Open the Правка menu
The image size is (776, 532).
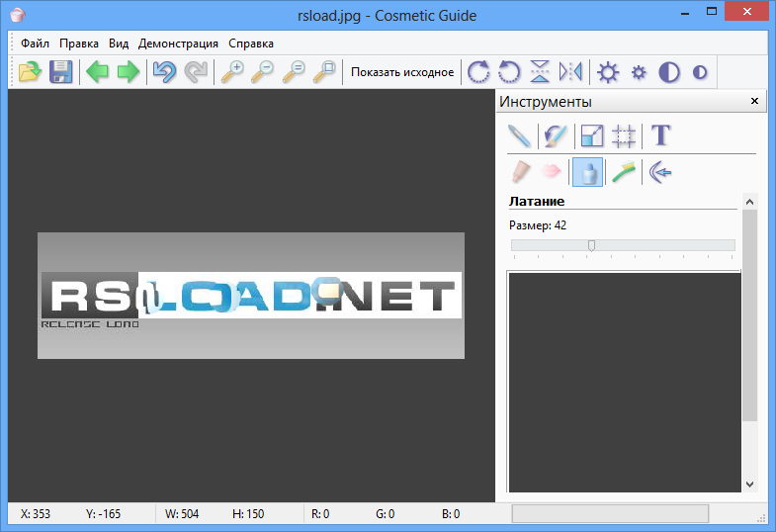pos(79,44)
